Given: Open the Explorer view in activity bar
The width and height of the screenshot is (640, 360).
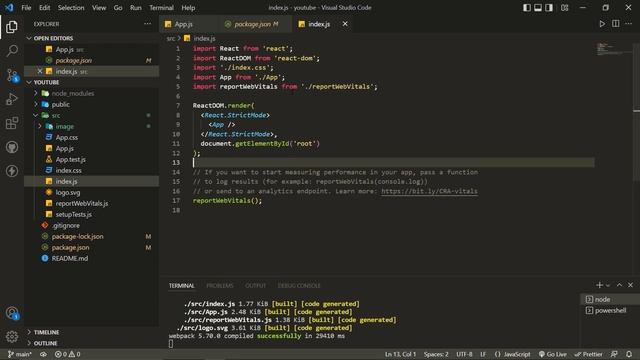Looking at the screenshot, I should click(12, 27).
